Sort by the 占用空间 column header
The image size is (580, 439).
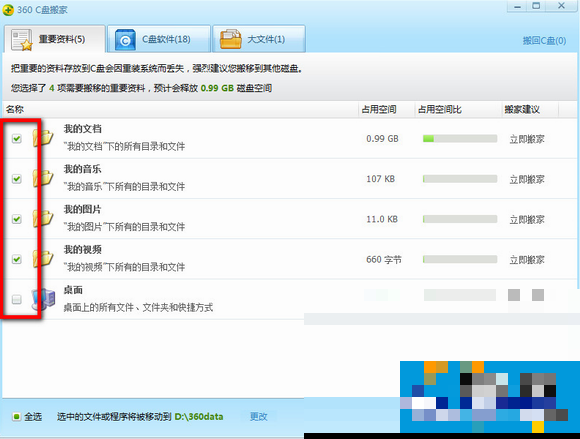point(379,109)
